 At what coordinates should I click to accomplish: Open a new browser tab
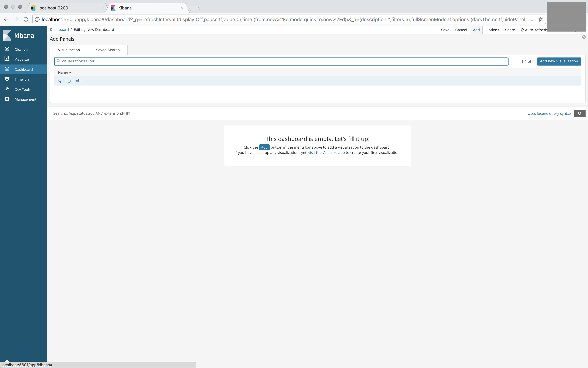(x=194, y=9)
